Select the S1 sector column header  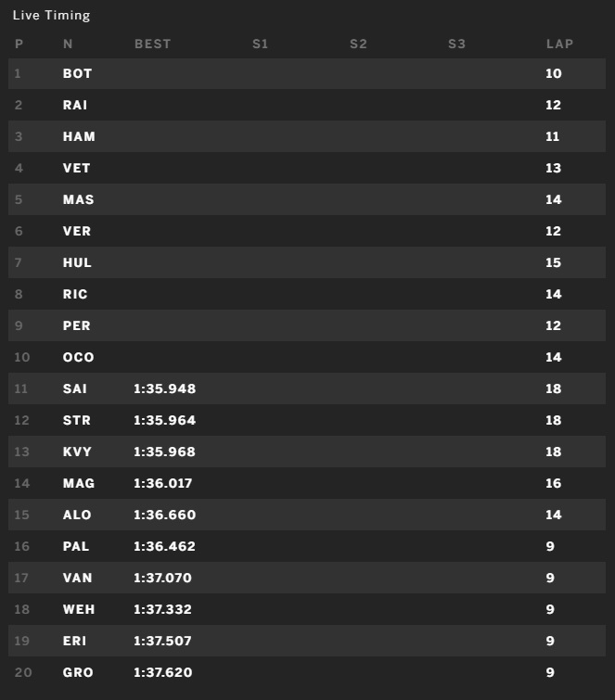[x=260, y=44]
